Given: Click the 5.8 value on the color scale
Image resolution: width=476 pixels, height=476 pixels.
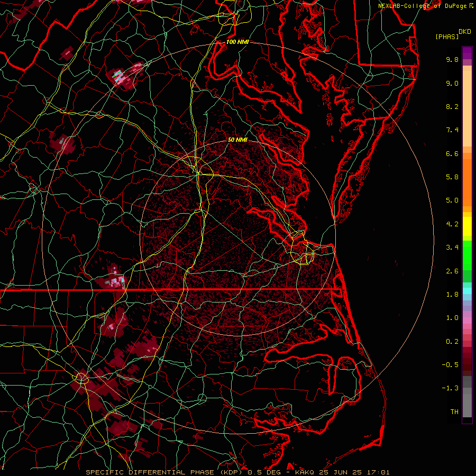Looking at the screenshot, I should [452, 177].
